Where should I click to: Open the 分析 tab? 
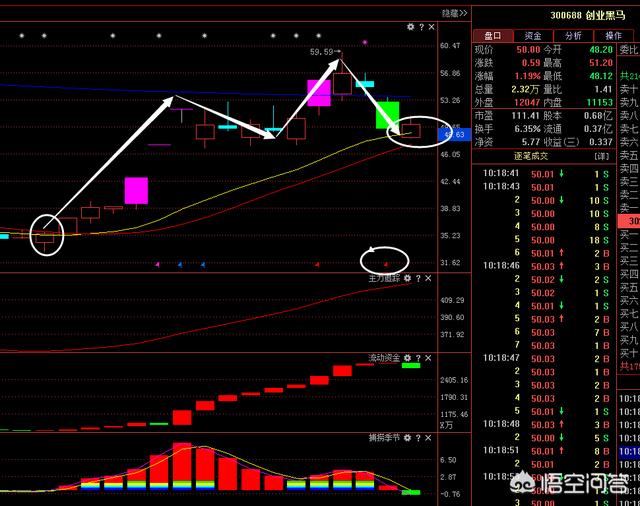[x=574, y=35]
